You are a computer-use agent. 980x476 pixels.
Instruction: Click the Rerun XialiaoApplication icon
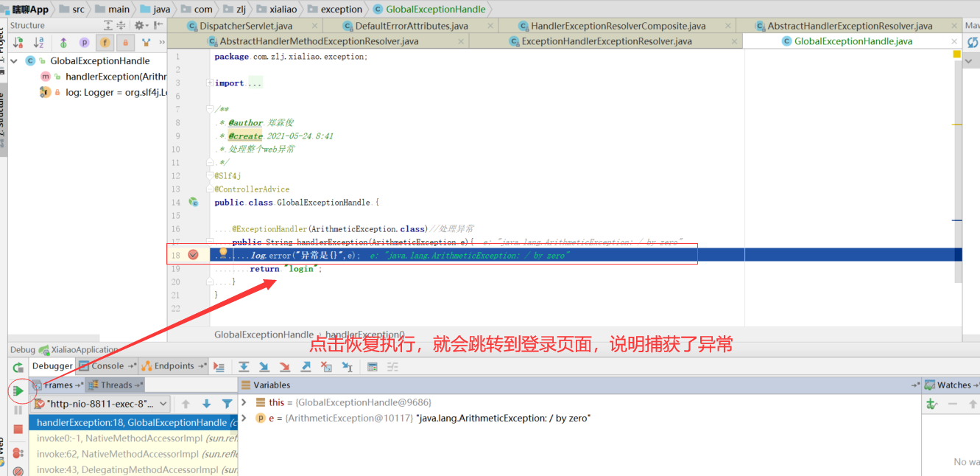[x=18, y=366]
